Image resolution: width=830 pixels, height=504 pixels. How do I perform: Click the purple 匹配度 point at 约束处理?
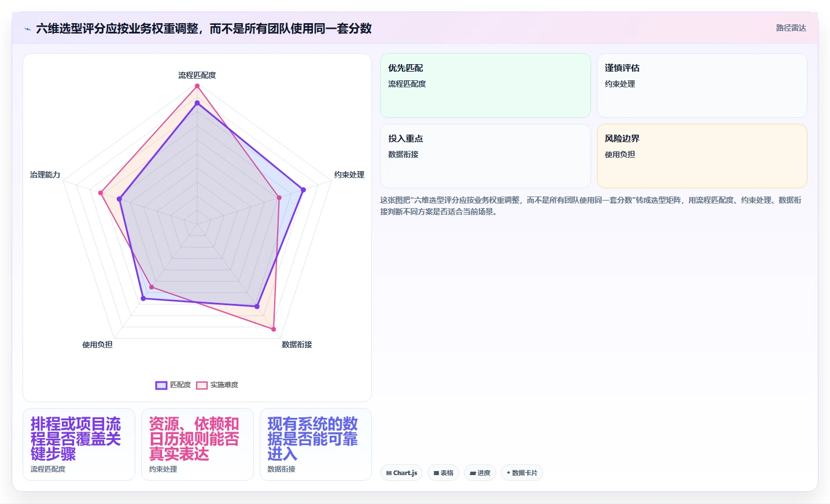(x=303, y=190)
